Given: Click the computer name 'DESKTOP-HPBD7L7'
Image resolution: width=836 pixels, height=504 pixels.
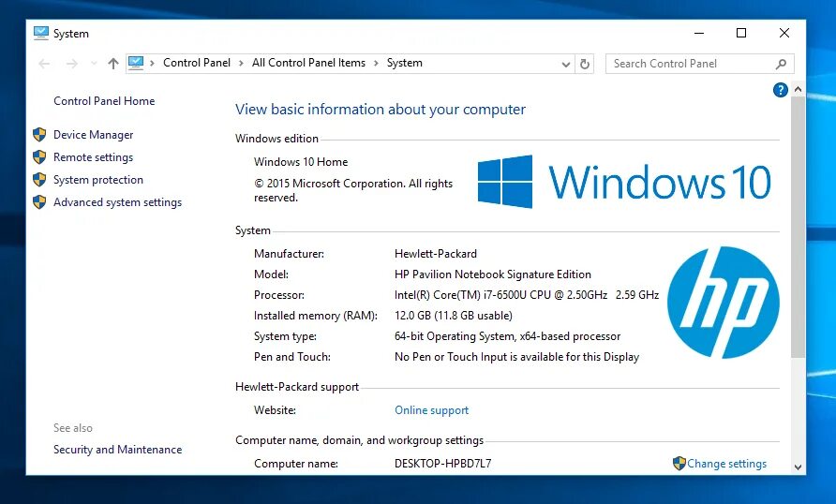Looking at the screenshot, I should (x=443, y=464).
